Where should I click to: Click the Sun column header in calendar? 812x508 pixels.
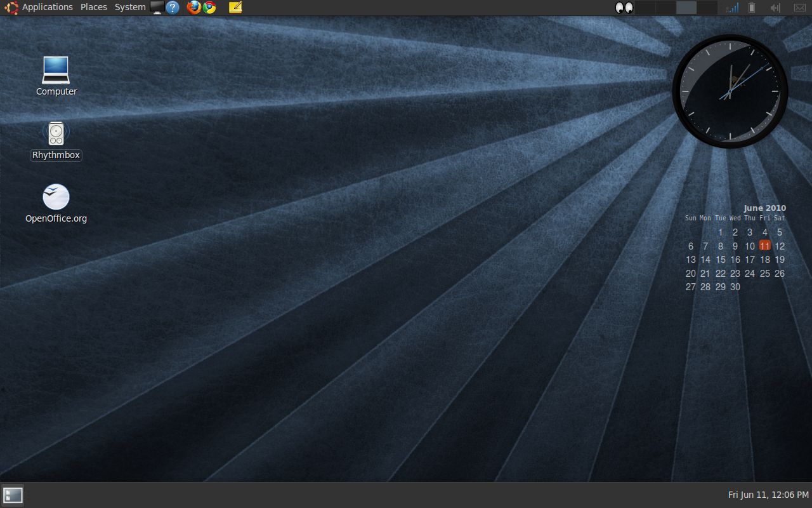(x=691, y=218)
